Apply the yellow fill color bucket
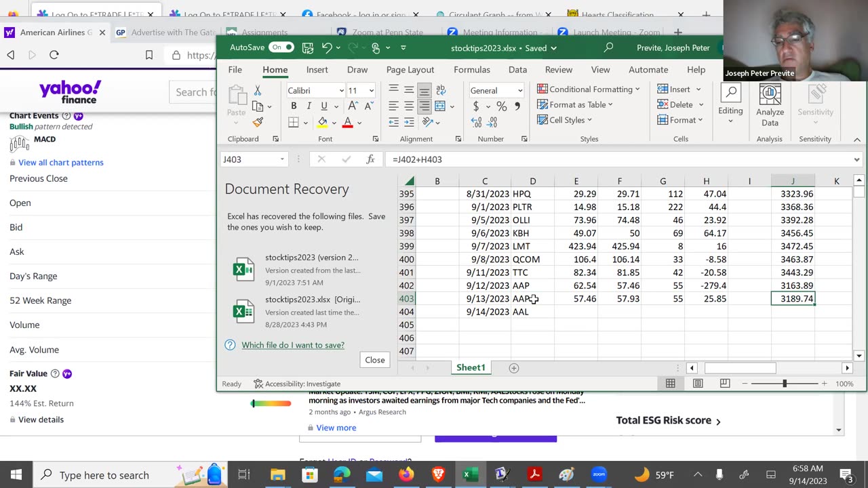The width and height of the screenshot is (868, 488). point(323,122)
